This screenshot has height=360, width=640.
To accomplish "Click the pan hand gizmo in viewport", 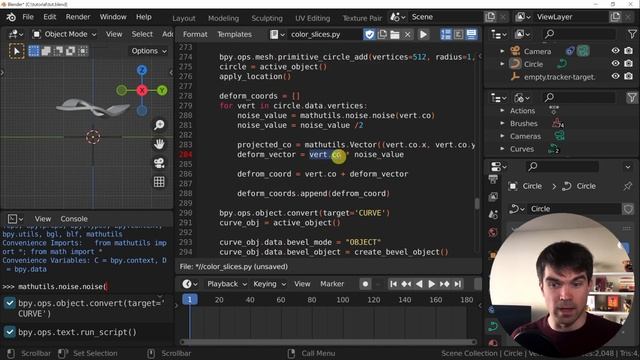I will click(159, 144).
